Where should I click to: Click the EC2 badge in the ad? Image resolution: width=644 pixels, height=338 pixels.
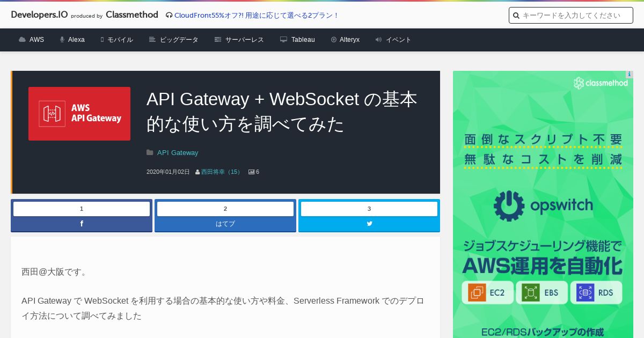tap(488, 293)
